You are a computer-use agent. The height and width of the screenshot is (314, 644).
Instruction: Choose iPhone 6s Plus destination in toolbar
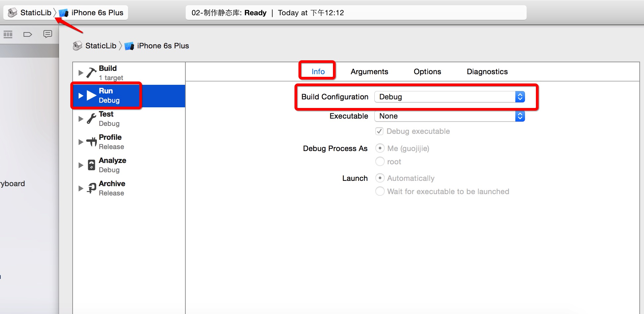[x=97, y=13]
